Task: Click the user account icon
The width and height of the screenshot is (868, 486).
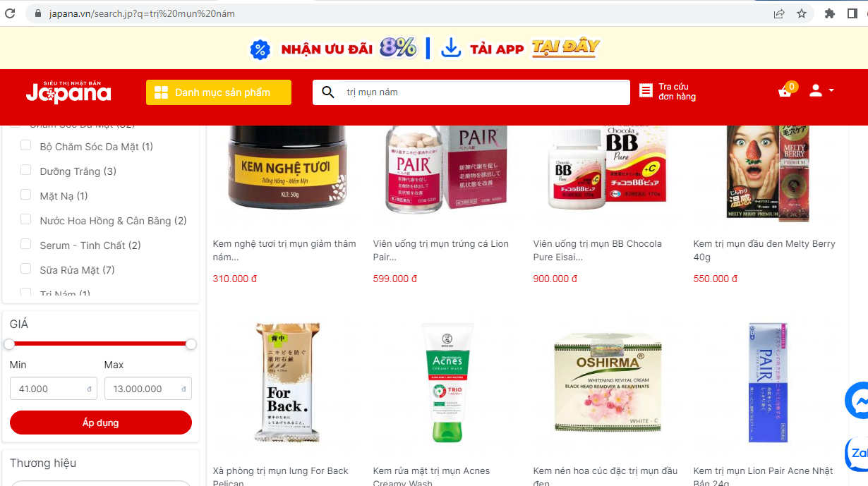Action: (x=816, y=90)
